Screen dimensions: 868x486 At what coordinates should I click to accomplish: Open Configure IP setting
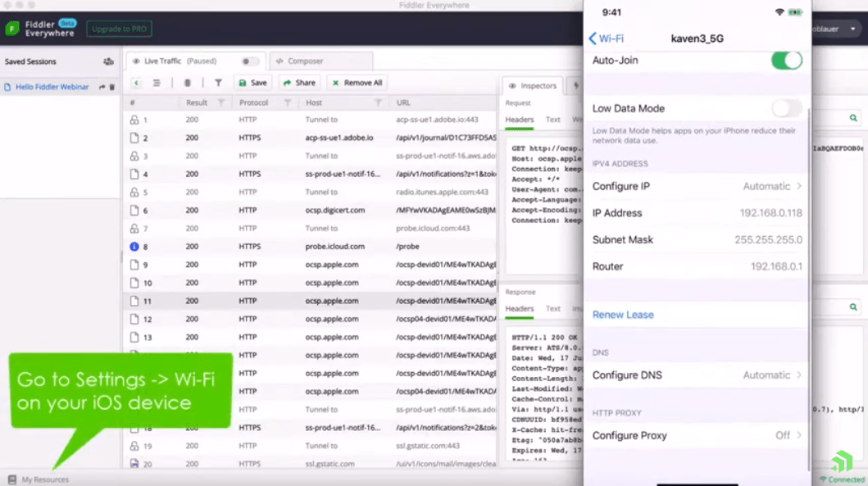coord(697,186)
